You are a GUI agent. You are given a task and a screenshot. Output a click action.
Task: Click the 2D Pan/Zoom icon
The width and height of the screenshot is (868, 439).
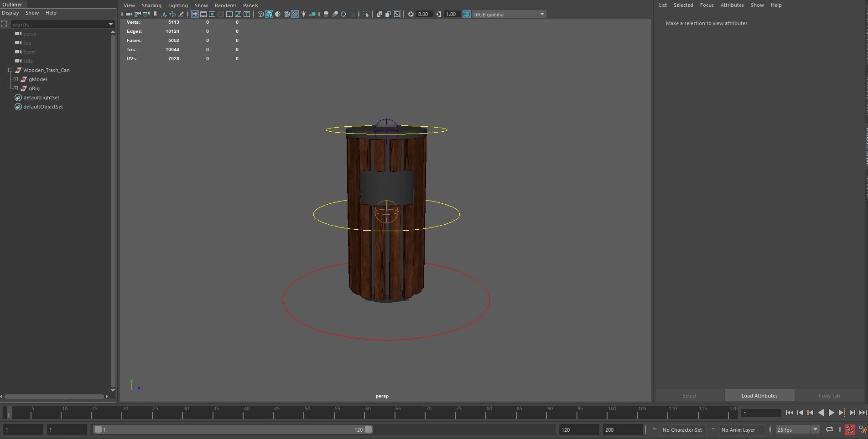(x=172, y=14)
